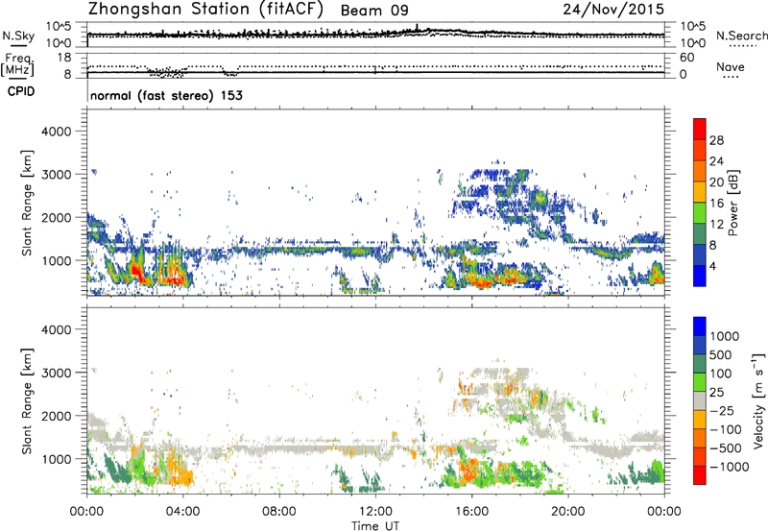Click the 3000 tick on the power panel
The width and height of the screenshot is (768, 532).
[57, 175]
